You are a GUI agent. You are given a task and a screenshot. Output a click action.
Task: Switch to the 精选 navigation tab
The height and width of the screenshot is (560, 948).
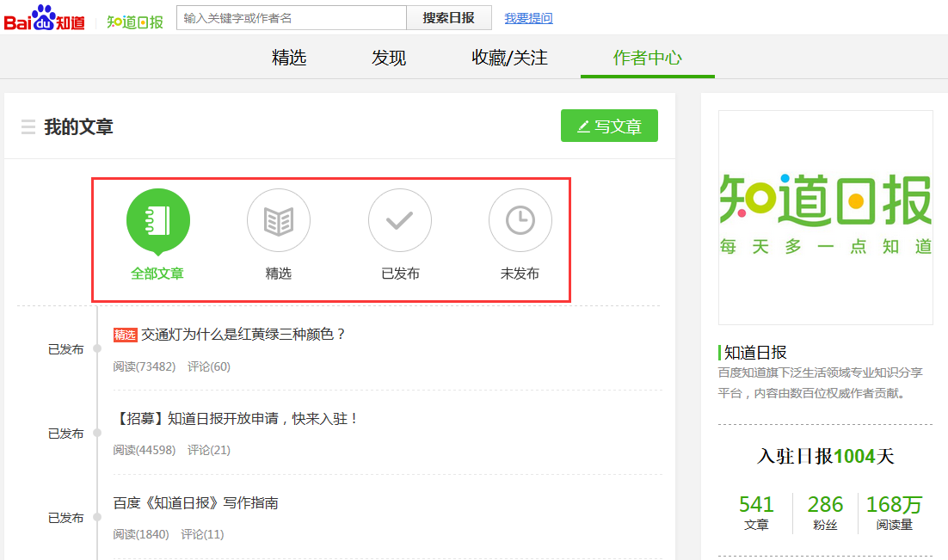(x=289, y=58)
